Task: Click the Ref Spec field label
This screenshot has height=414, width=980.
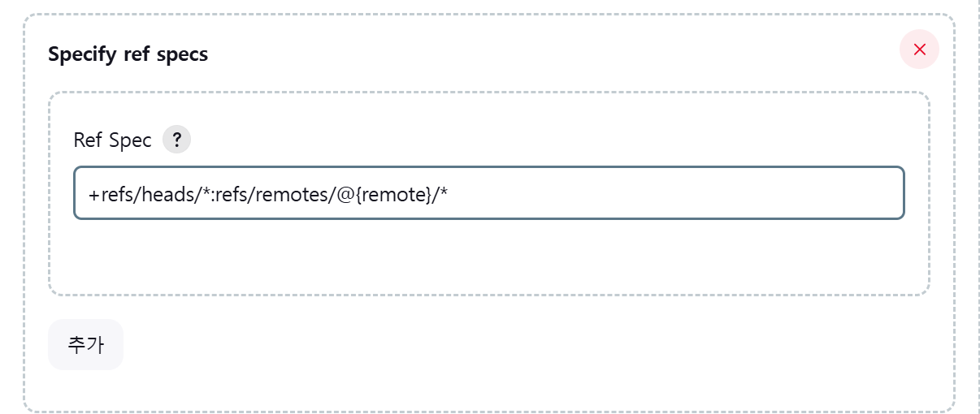Action: (x=112, y=140)
